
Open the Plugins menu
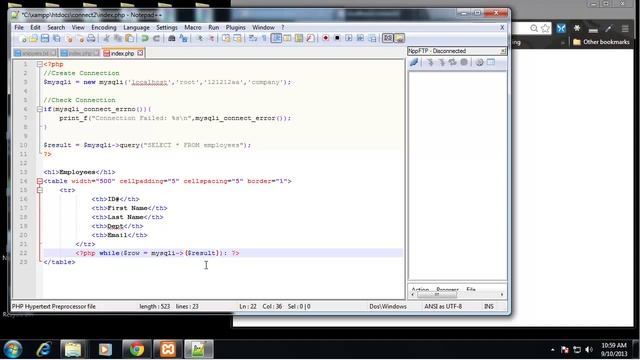click(x=236, y=27)
